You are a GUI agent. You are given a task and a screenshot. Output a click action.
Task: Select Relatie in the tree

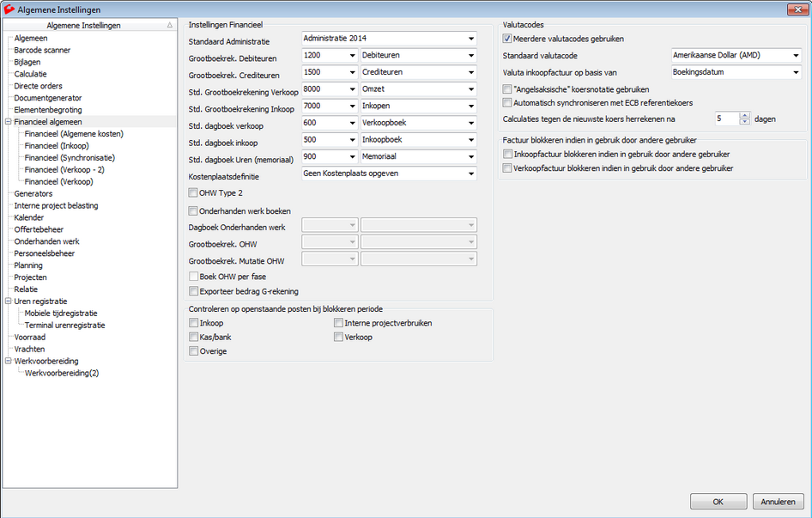point(26,289)
